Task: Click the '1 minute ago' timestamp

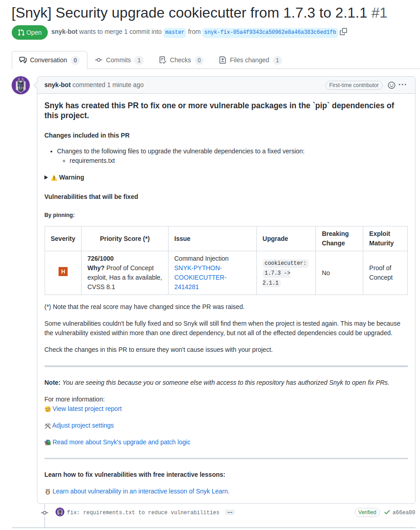Action: pos(125,85)
